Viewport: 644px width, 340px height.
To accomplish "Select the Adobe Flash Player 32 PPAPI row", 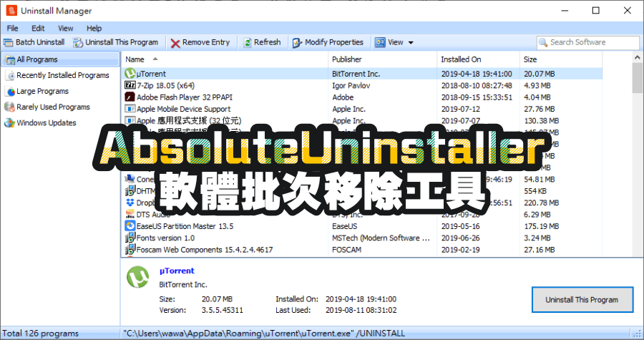I will pyautogui.click(x=362, y=97).
